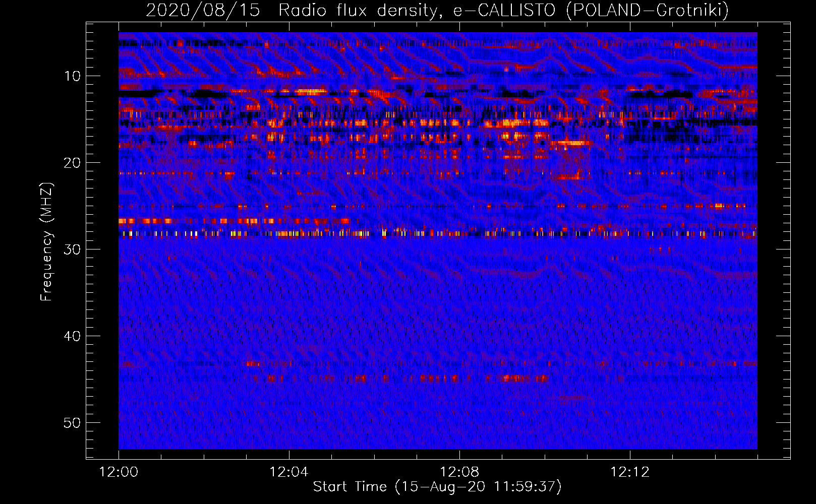The height and width of the screenshot is (504, 816).
Task: Click the date '2020/08/15' in the title
Action: point(203,10)
